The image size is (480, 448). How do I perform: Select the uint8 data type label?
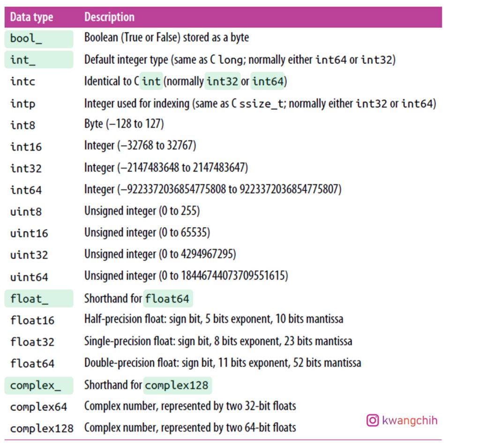26,212
